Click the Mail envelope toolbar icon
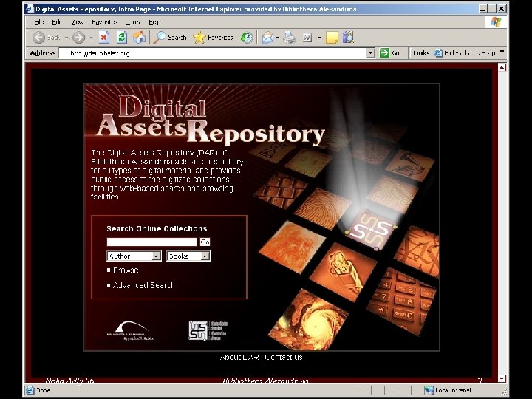 point(267,38)
